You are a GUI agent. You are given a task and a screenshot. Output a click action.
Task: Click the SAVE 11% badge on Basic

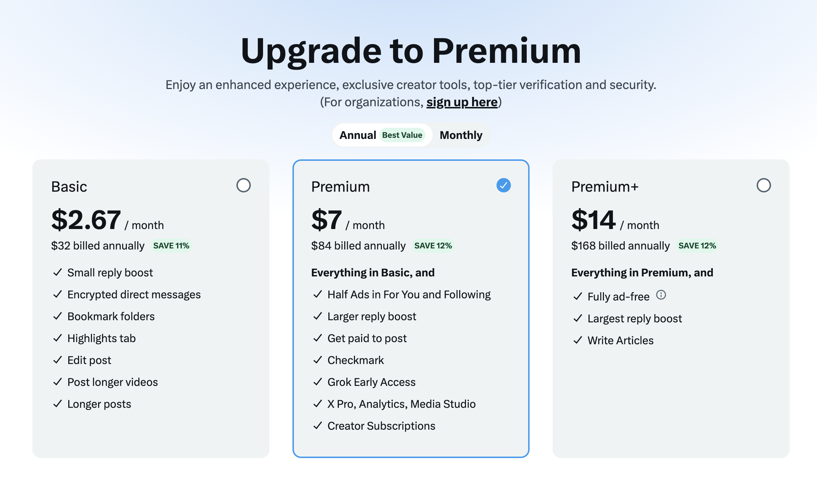[x=171, y=246]
